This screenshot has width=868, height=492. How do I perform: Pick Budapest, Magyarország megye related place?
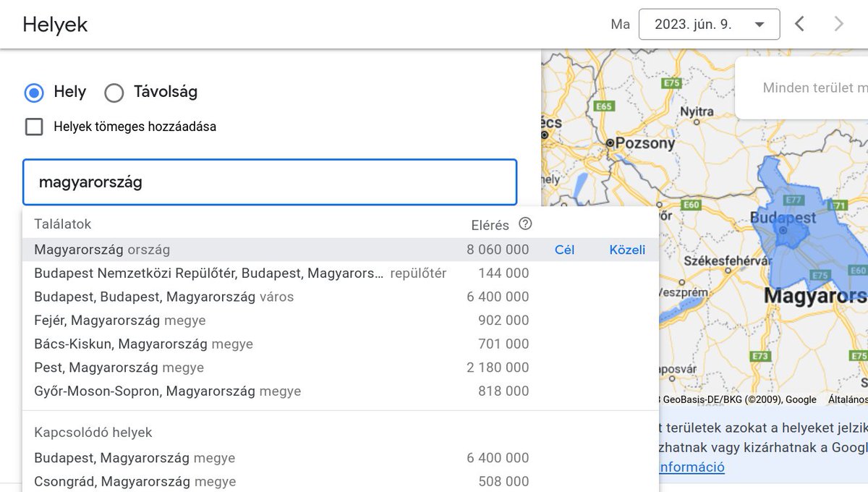coord(341,458)
